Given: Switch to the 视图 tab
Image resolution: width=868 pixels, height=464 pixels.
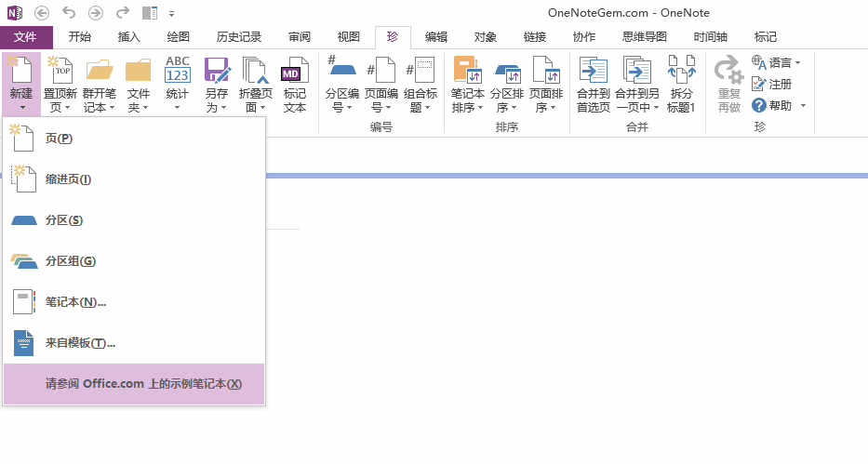Looking at the screenshot, I should tap(349, 37).
